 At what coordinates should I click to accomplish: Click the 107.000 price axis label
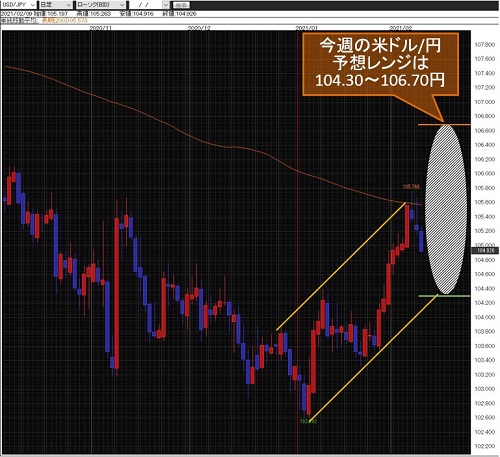[485, 102]
